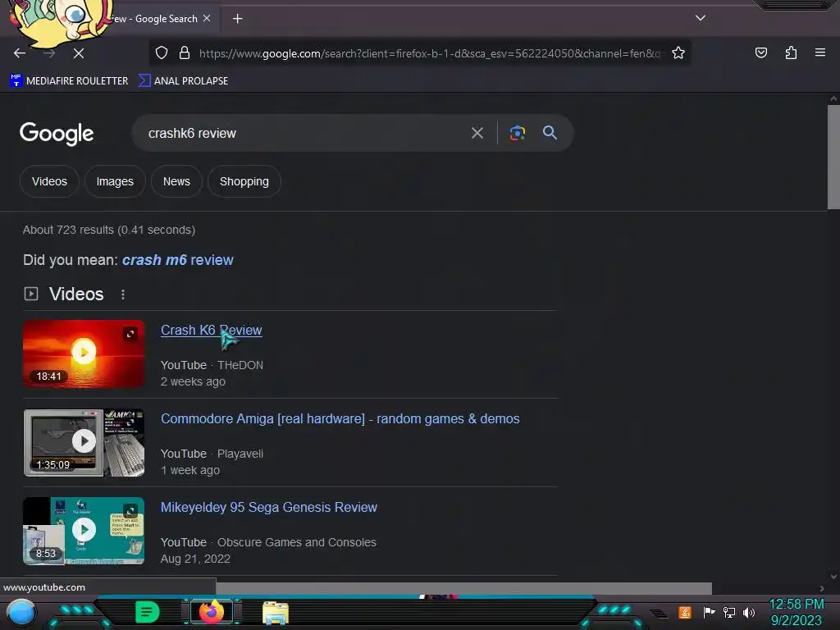840x630 pixels.
Task: Stop loading the current page
Action: [78, 53]
